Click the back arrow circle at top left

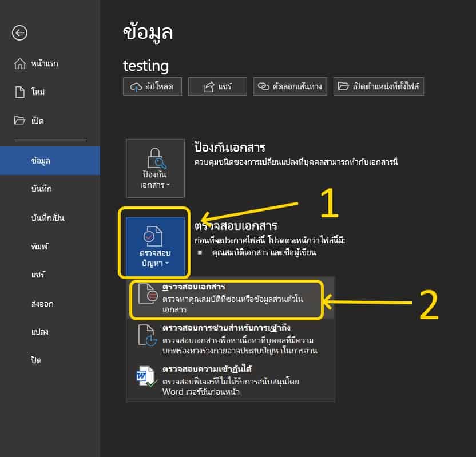click(x=19, y=33)
